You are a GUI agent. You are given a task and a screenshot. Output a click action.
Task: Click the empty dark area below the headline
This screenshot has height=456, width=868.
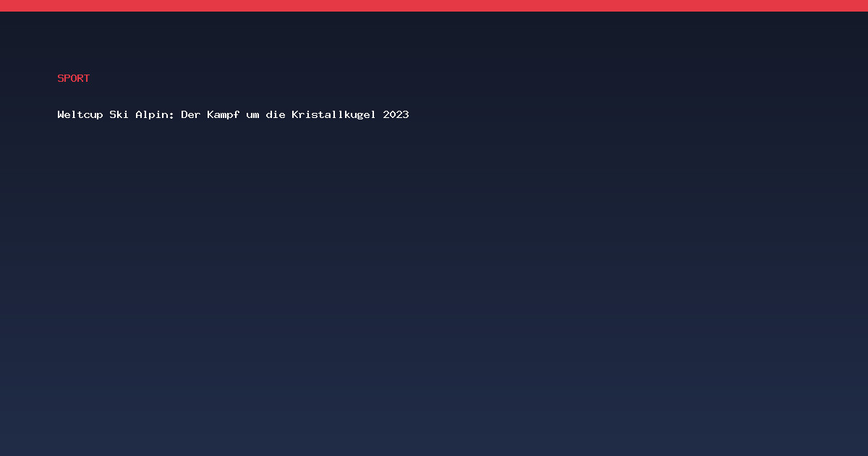(434, 290)
